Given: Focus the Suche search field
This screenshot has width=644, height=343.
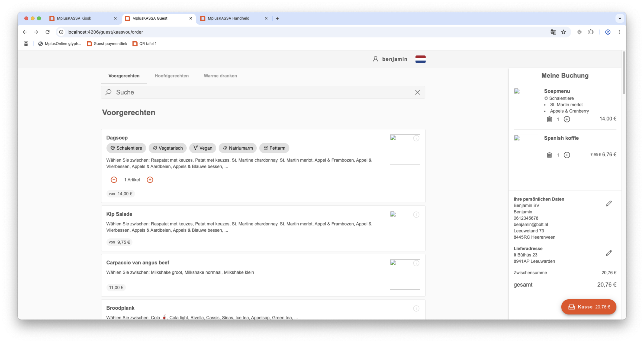Looking at the screenshot, I should (x=263, y=92).
